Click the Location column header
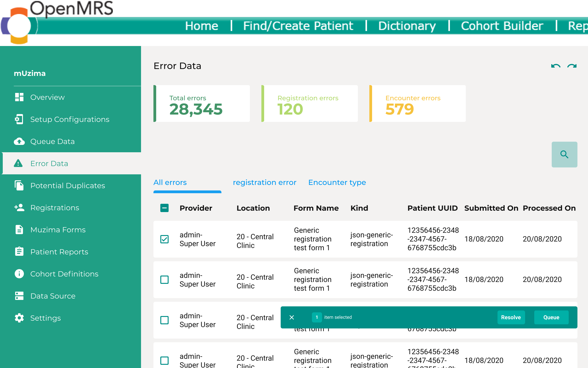Screen dimensions: 588x368 tap(253, 208)
